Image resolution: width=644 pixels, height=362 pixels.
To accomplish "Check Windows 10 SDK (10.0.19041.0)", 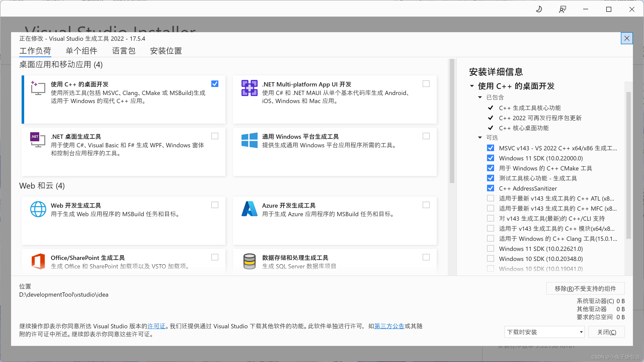I will [491, 268].
